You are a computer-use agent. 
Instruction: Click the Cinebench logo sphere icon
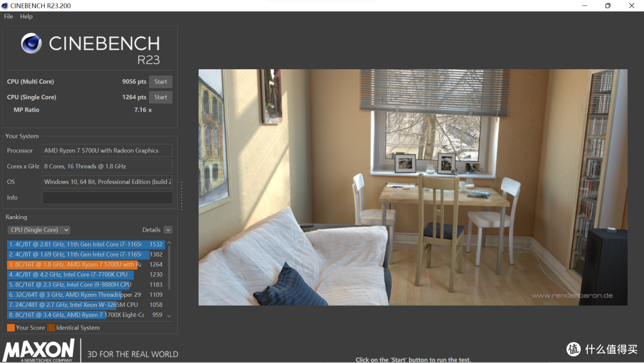tap(32, 43)
